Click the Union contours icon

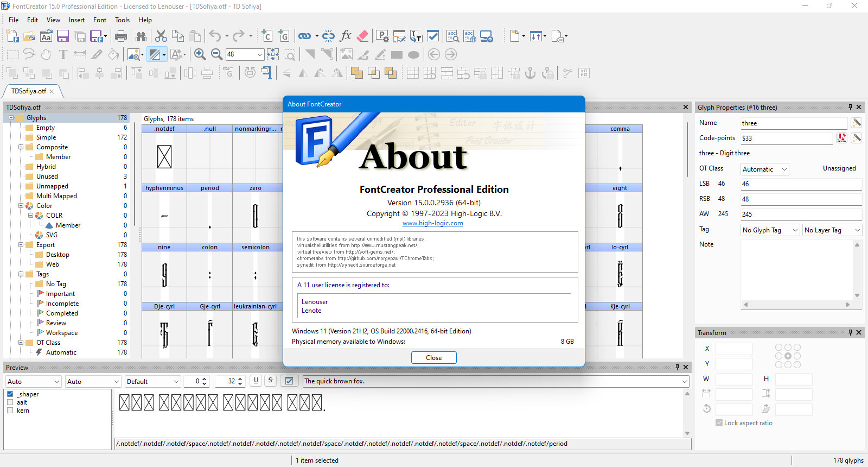356,73
